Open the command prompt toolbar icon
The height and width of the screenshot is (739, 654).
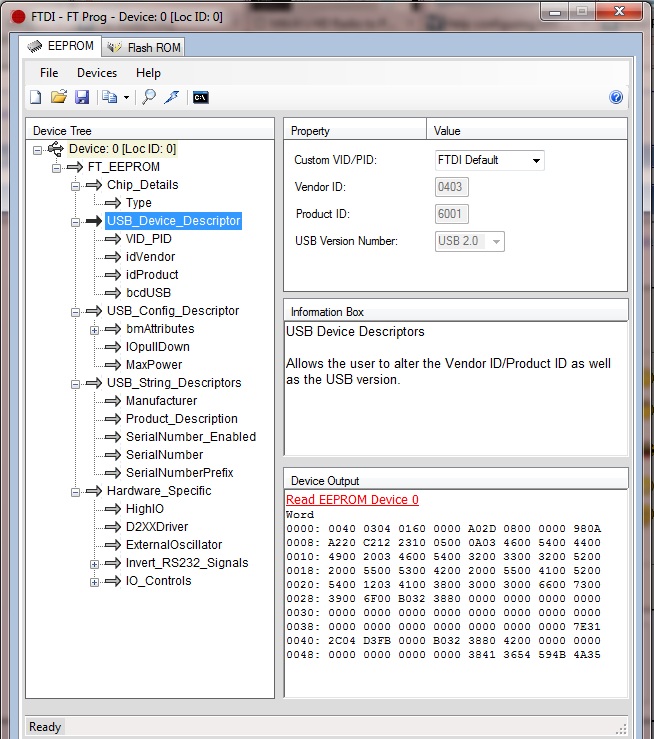coord(201,97)
